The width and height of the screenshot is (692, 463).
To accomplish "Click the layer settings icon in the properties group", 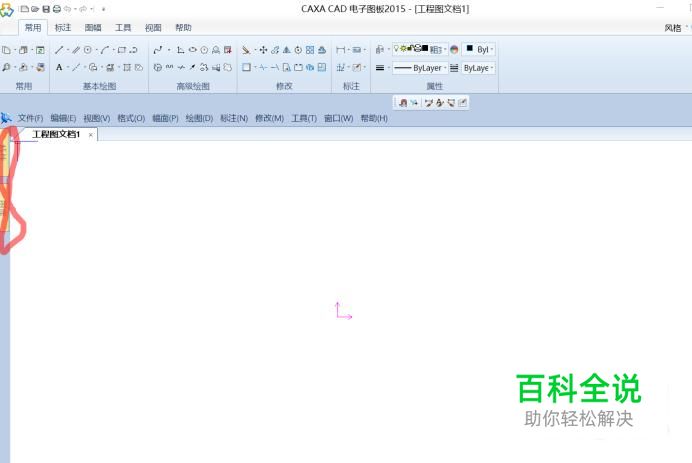I will click(380, 49).
